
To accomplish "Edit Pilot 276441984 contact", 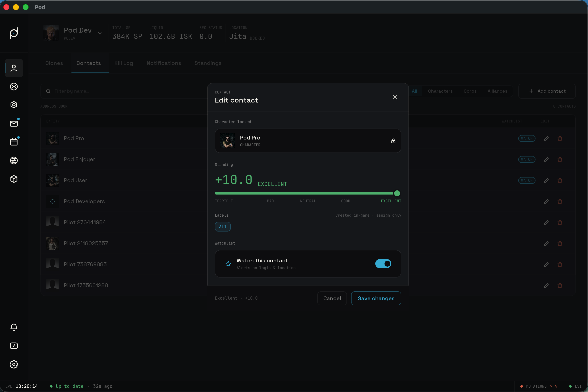I will tap(546, 222).
